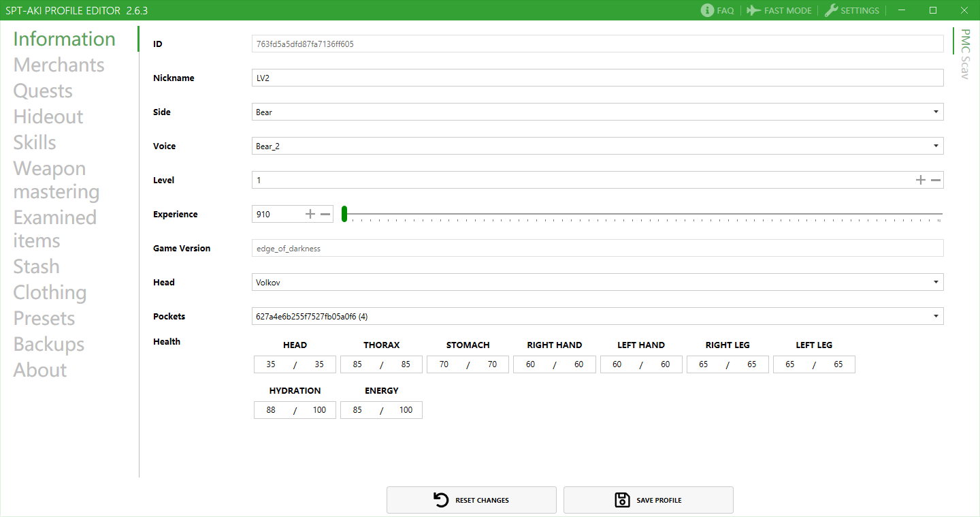Click the Experience slider handle

344,214
